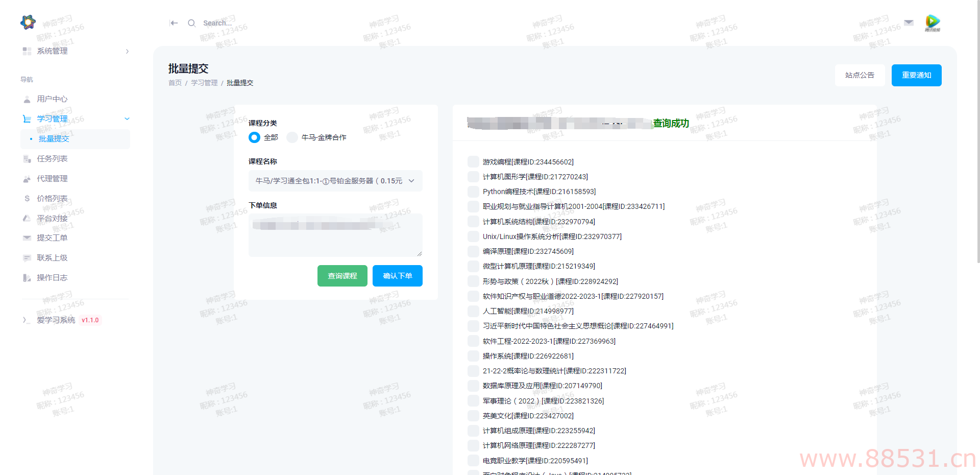Image resolution: width=980 pixels, height=475 pixels.
Task: Click inside the 下单信息 text area
Action: click(x=335, y=240)
